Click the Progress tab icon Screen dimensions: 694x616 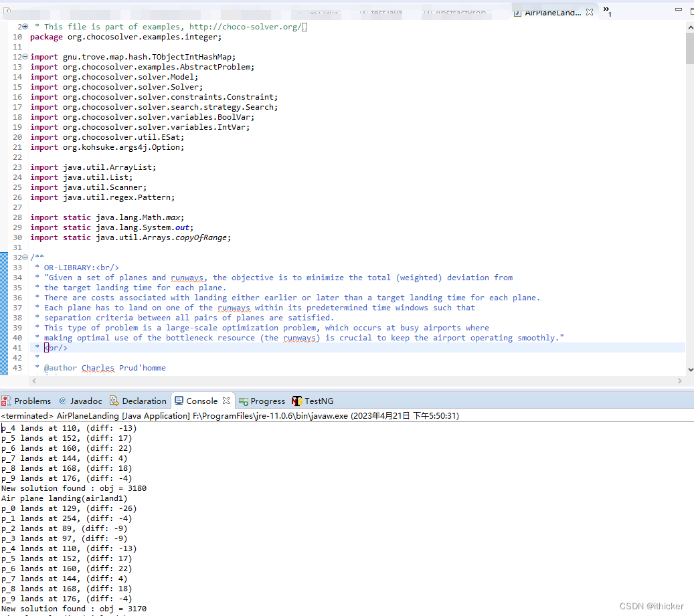244,401
